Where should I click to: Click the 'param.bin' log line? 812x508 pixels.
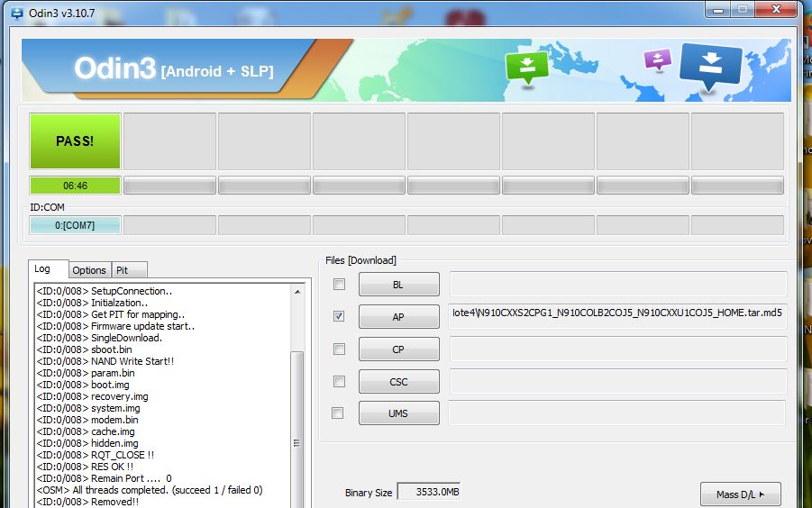[x=86, y=373]
